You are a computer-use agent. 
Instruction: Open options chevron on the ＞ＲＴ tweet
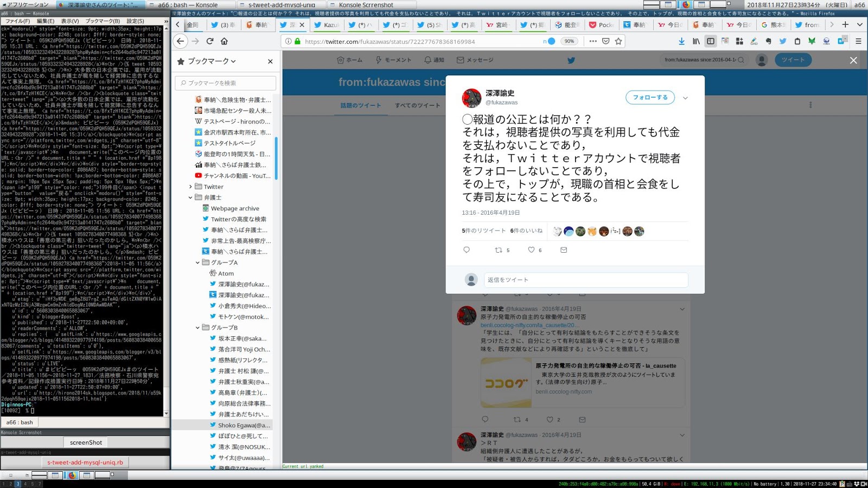pyautogui.click(x=682, y=435)
